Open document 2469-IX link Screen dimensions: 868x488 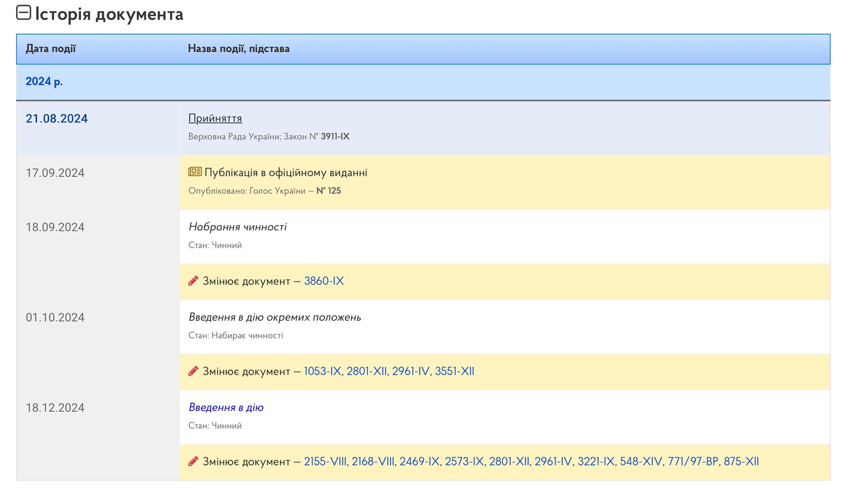[x=420, y=461]
